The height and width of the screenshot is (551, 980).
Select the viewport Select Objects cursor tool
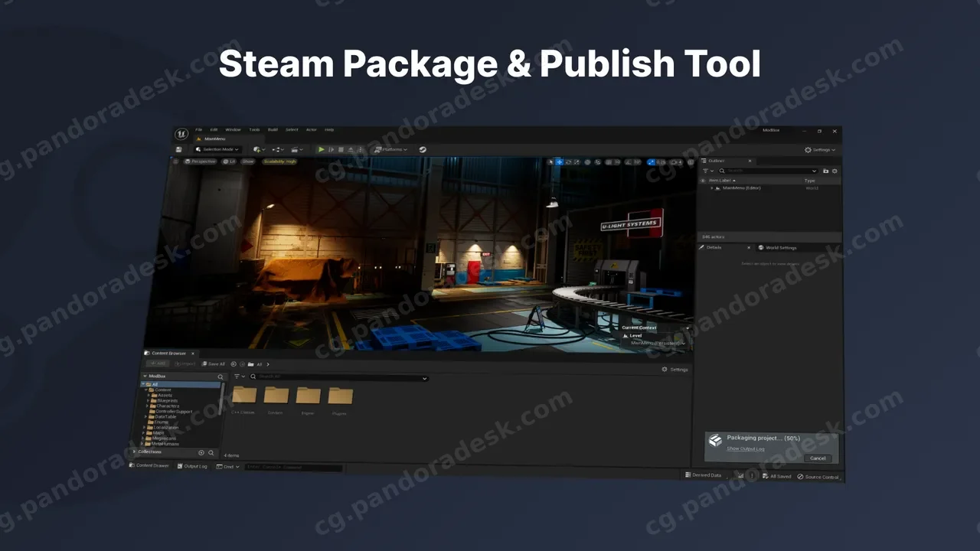point(550,162)
